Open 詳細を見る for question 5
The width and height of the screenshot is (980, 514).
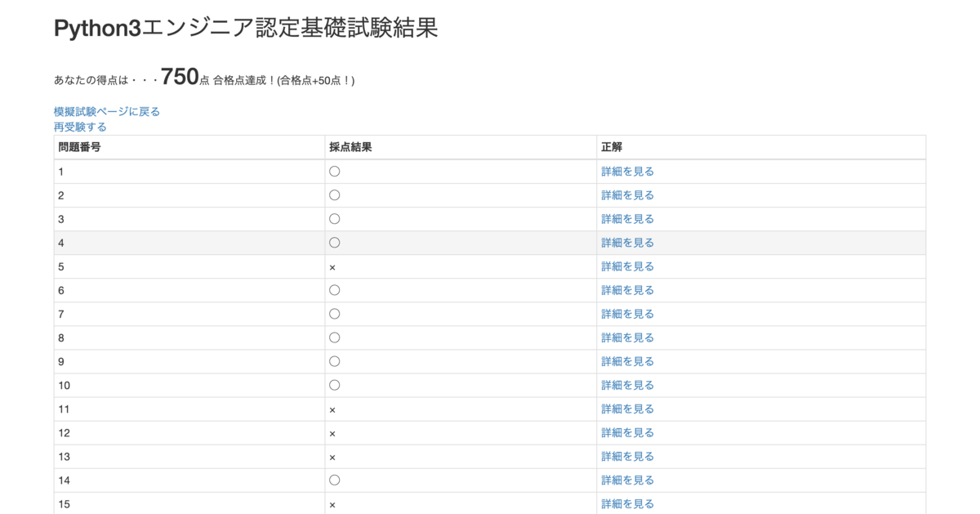point(628,266)
